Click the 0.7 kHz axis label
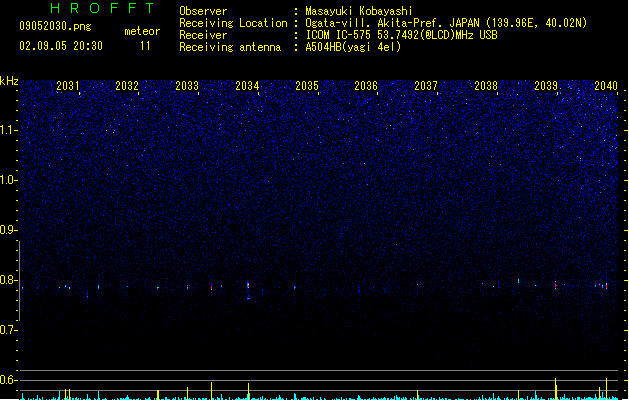Viewport: 629px width, 400px height. pos(9,330)
